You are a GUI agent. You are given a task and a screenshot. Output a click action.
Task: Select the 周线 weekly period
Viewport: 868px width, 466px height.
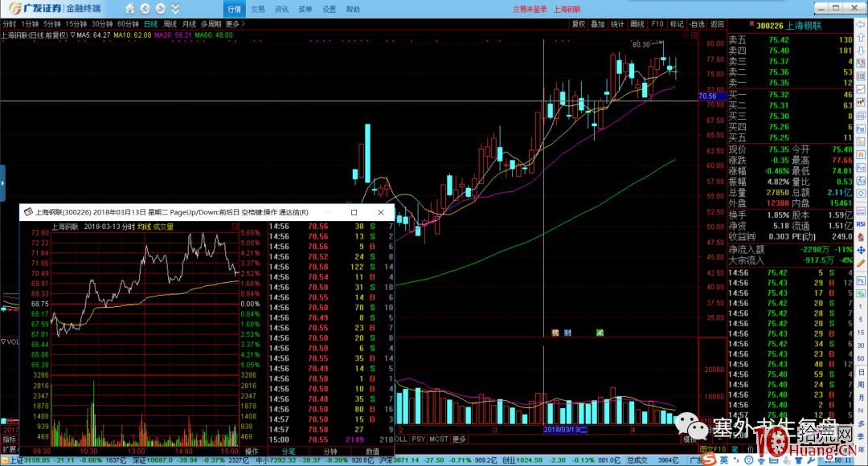coord(170,24)
